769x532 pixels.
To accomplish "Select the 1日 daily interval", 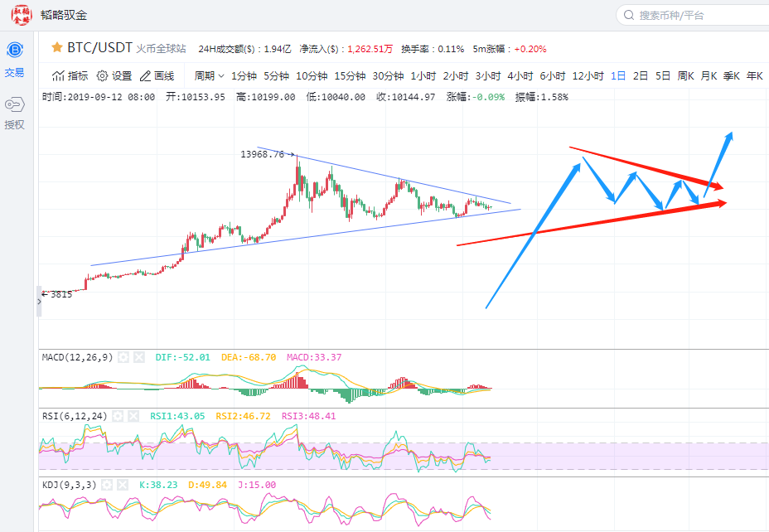I will pyautogui.click(x=618, y=76).
